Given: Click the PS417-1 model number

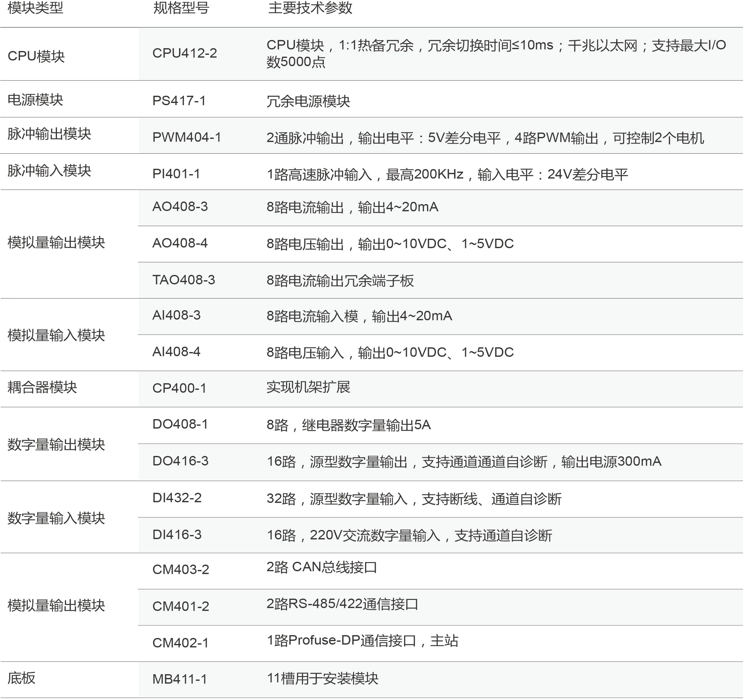Looking at the screenshot, I should [179, 100].
